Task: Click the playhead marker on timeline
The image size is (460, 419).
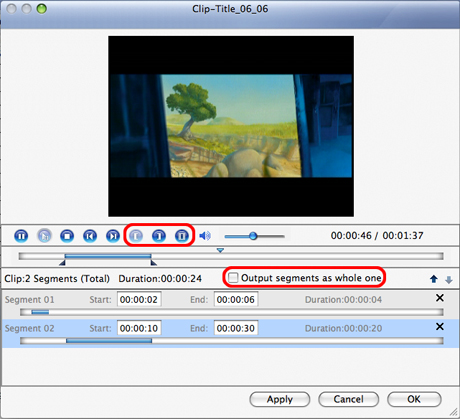Action: point(220,250)
